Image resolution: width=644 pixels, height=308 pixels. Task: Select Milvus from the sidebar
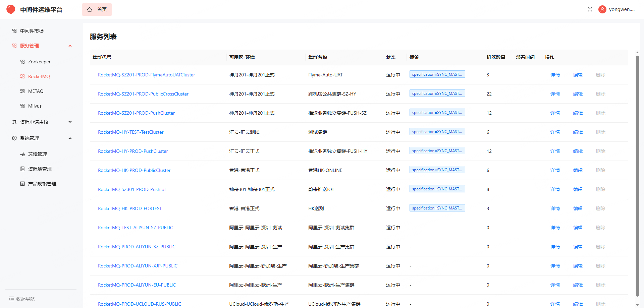35,106
